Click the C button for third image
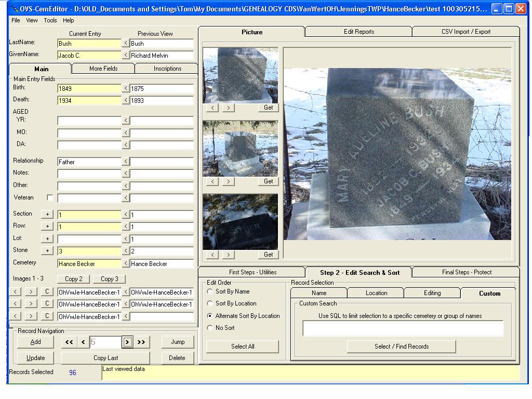The width and height of the screenshot is (532, 399). (x=47, y=316)
